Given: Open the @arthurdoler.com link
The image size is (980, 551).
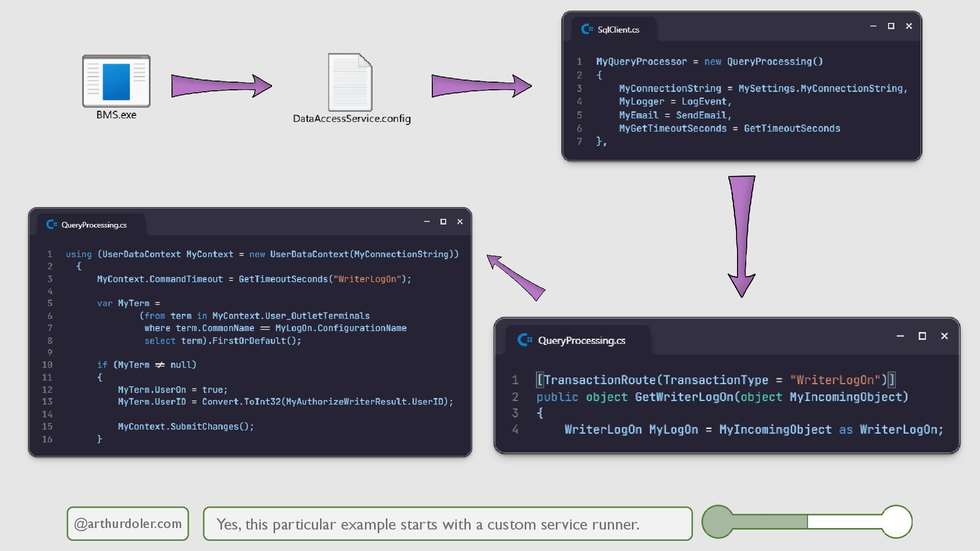Looking at the screenshot, I should pos(128,523).
